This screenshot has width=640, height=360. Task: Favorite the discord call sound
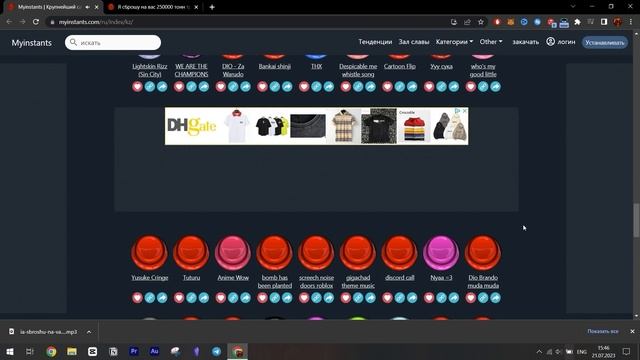click(387, 298)
